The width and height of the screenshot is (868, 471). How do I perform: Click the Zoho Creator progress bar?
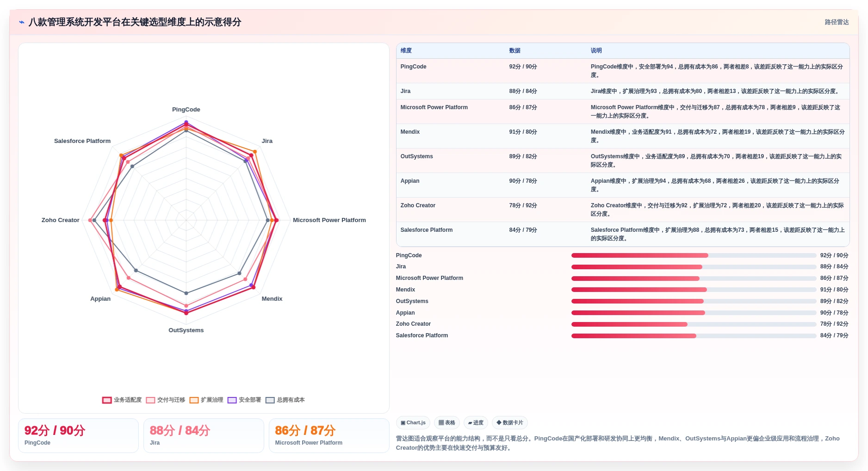coord(694,324)
